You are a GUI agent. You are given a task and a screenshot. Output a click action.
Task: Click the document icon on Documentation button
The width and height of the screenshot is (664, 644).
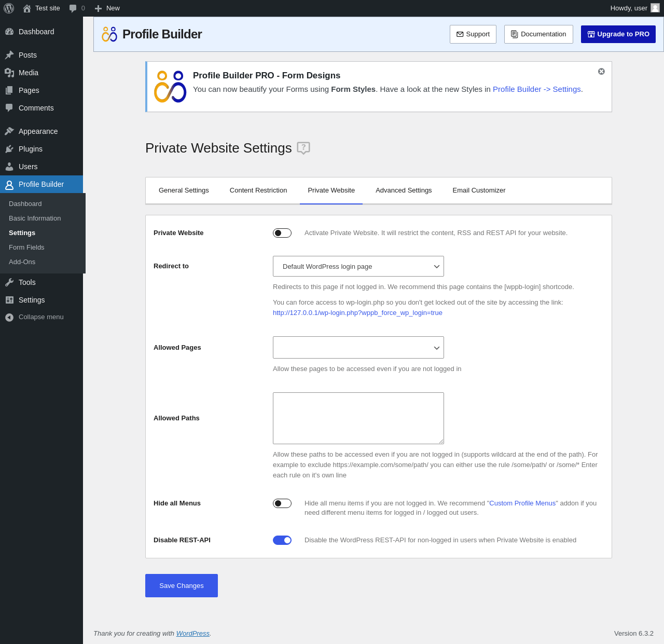514,34
